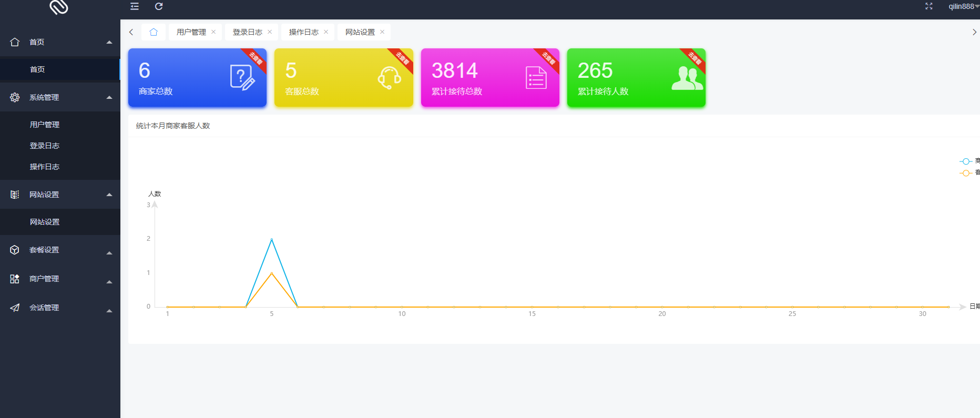Viewport: 980px width, 418px height.
Task: Close the 用户管理 tab
Action: click(x=213, y=32)
